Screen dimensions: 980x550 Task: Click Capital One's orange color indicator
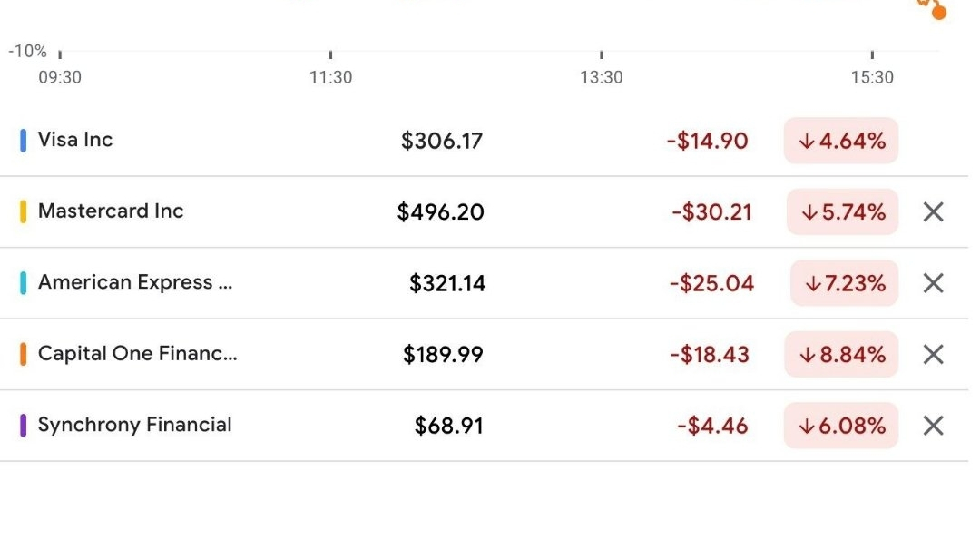tap(24, 354)
